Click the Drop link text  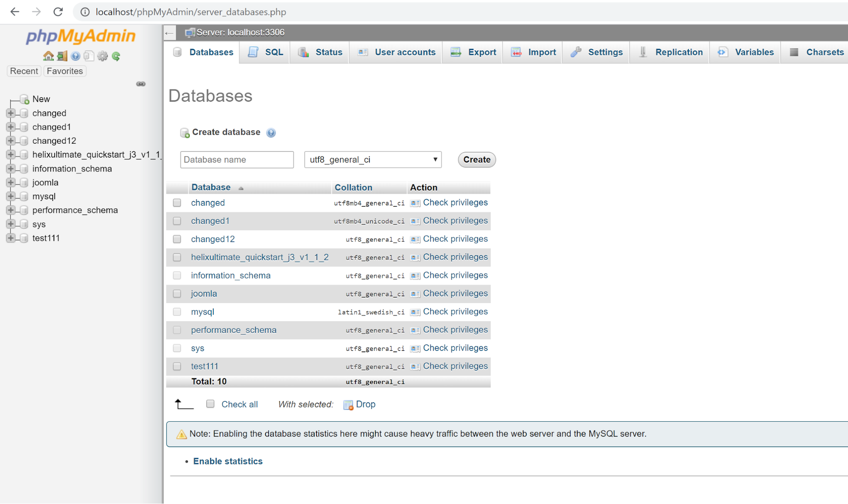[366, 404]
